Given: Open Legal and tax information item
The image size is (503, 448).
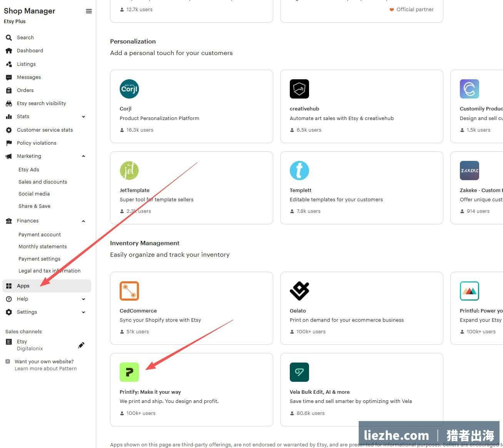Looking at the screenshot, I should tap(50, 271).
